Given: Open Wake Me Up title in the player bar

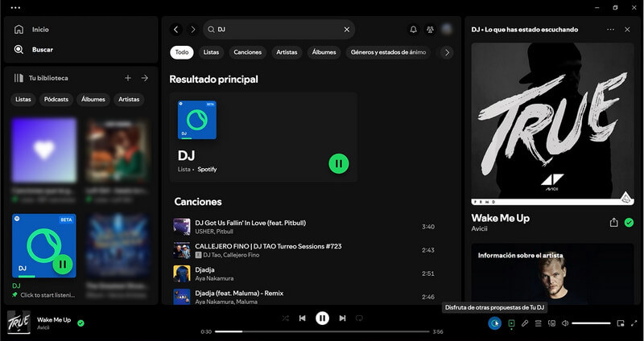Looking at the screenshot, I should 54,319.
